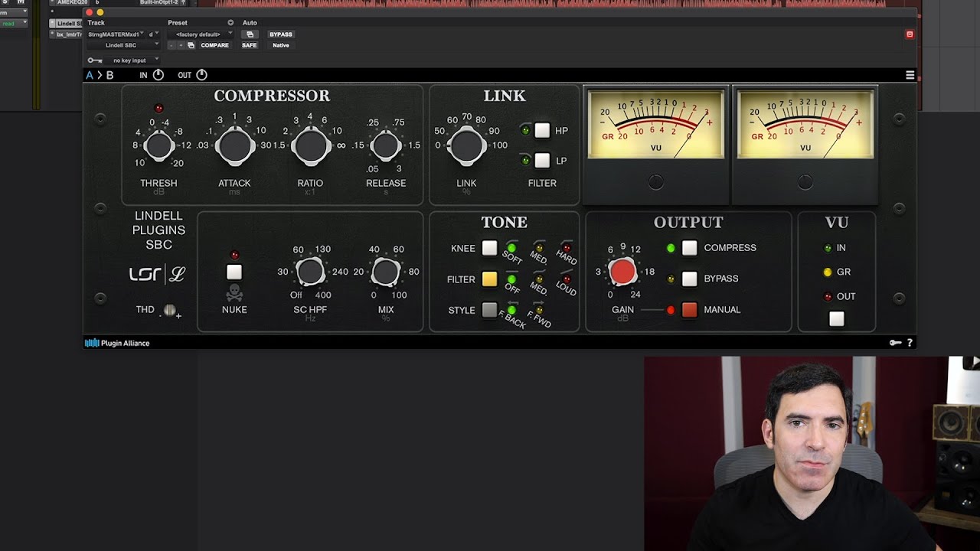Click the left VU meter calibration screw
This screenshot has height=551, width=980.
pos(655,182)
